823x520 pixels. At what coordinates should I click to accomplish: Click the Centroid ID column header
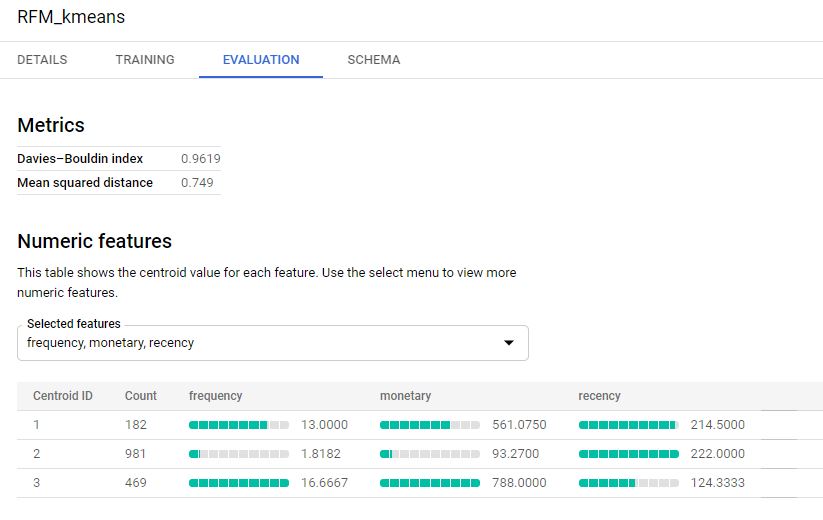(x=63, y=396)
